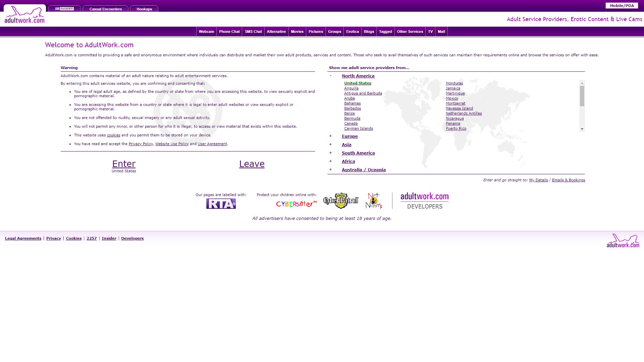Choose Jamaica from country list
The height and width of the screenshot is (362, 644).
(x=453, y=88)
